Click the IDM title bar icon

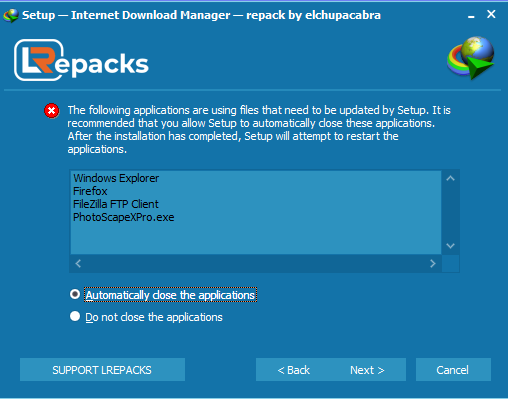click(11, 15)
